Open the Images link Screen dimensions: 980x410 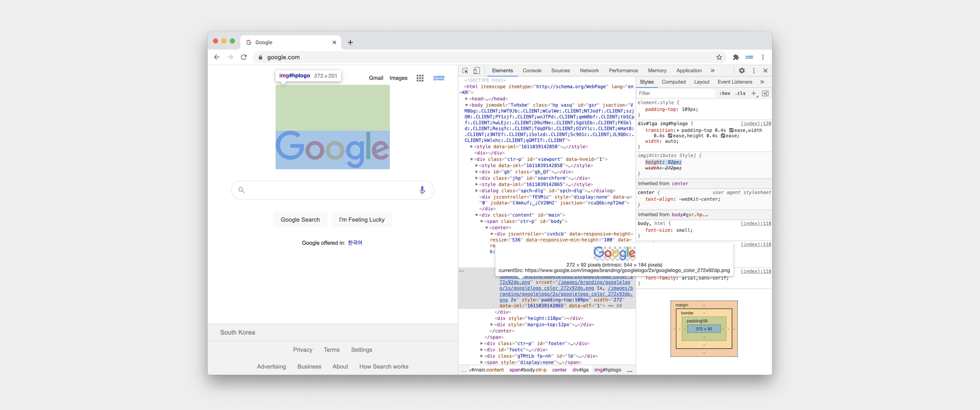point(398,78)
